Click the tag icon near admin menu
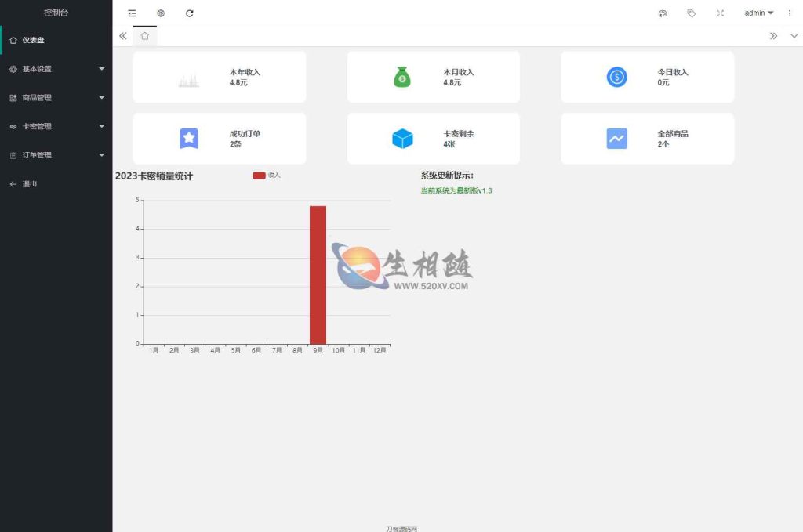 tap(691, 13)
